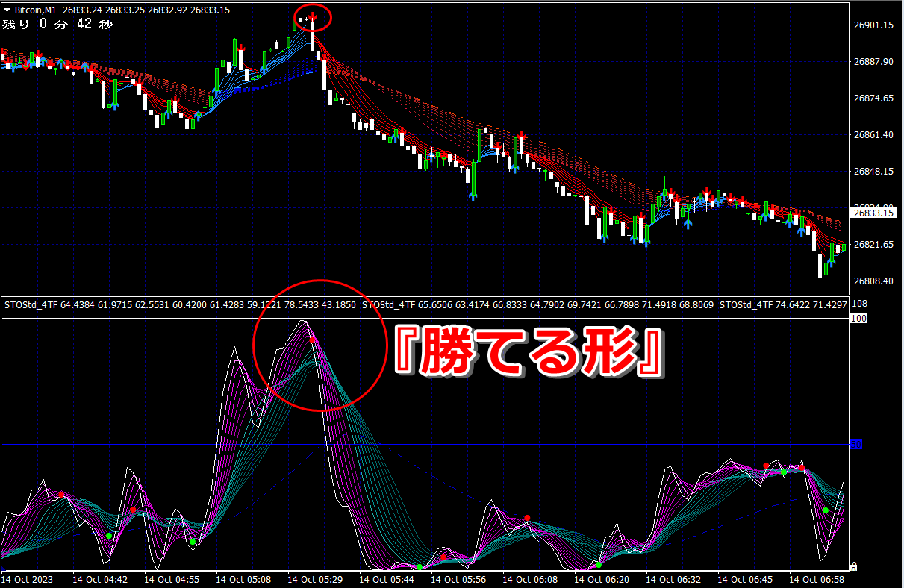Viewport: 904px width, 588px height.
Task: Click the countdown text 残り 0 分 42 秒
Action: click(58, 24)
